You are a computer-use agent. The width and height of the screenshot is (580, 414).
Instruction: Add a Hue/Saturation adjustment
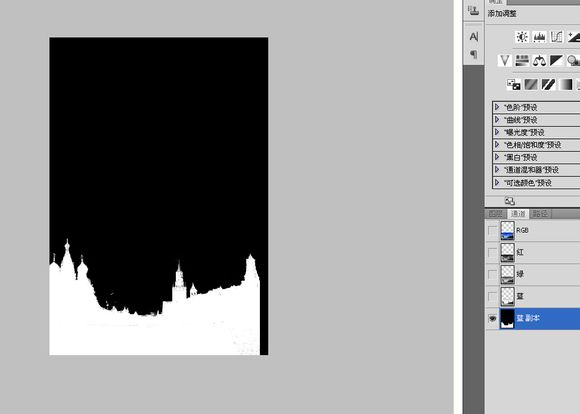(x=522, y=60)
